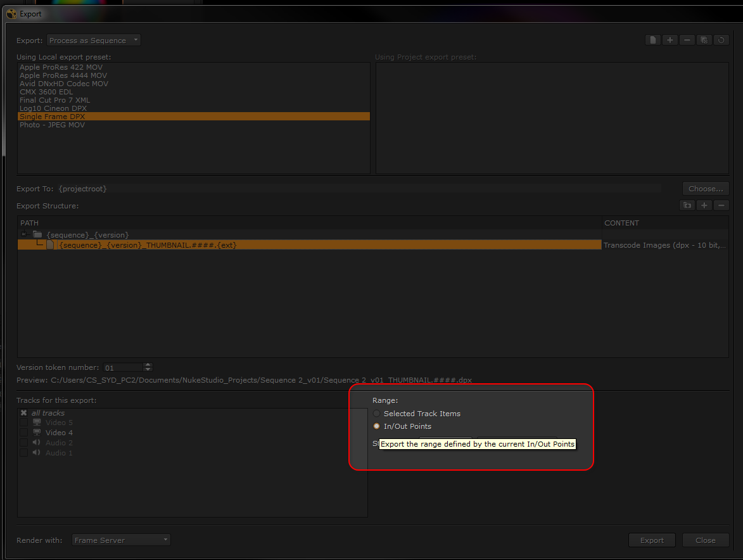Image resolution: width=743 pixels, height=560 pixels.
Task: Remove the selected export preset
Action: (687, 41)
